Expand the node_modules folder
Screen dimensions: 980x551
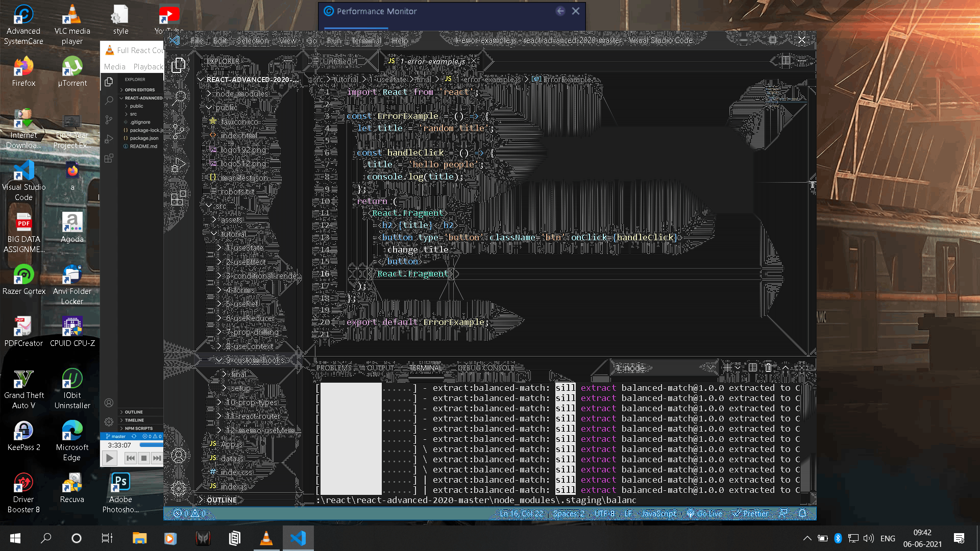(x=241, y=94)
